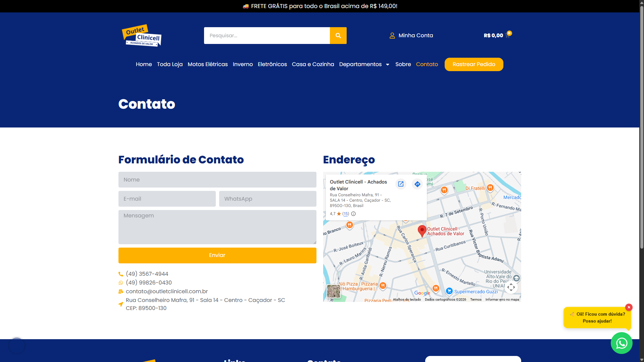Click the contato@outletclinicell.com.br email link
644x362 pixels.
pos(167,292)
